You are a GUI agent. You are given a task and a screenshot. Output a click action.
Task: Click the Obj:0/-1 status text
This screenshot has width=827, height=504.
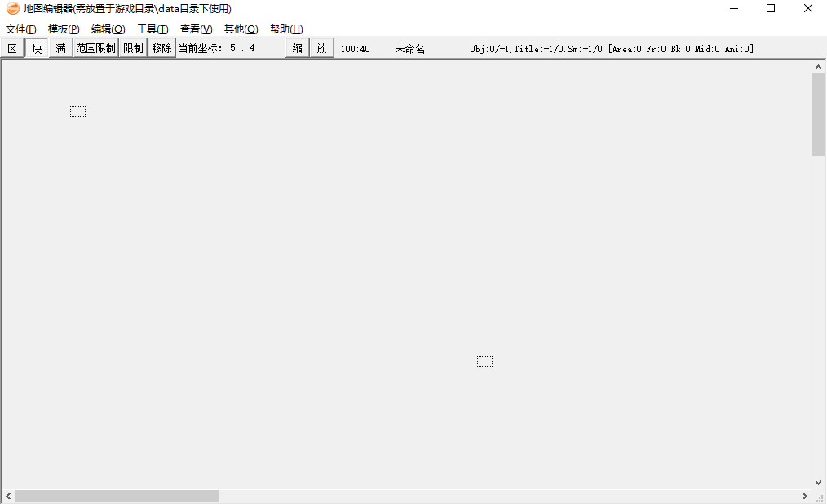(490, 49)
